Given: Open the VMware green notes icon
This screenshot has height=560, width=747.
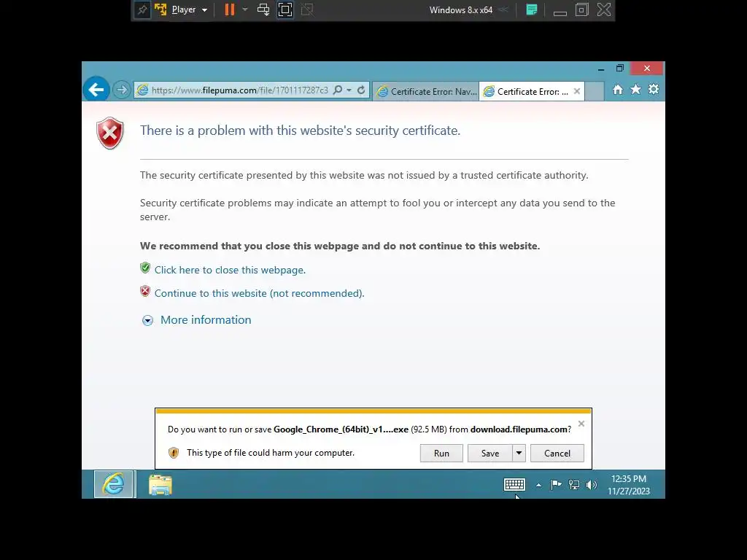Looking at the screenshot, I should (532, 9).
